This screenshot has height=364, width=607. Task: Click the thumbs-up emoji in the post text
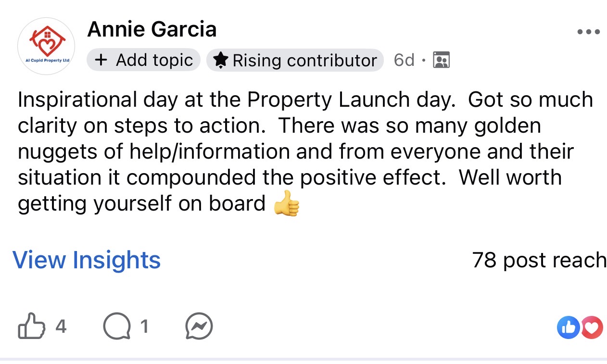tap(286, 204)
